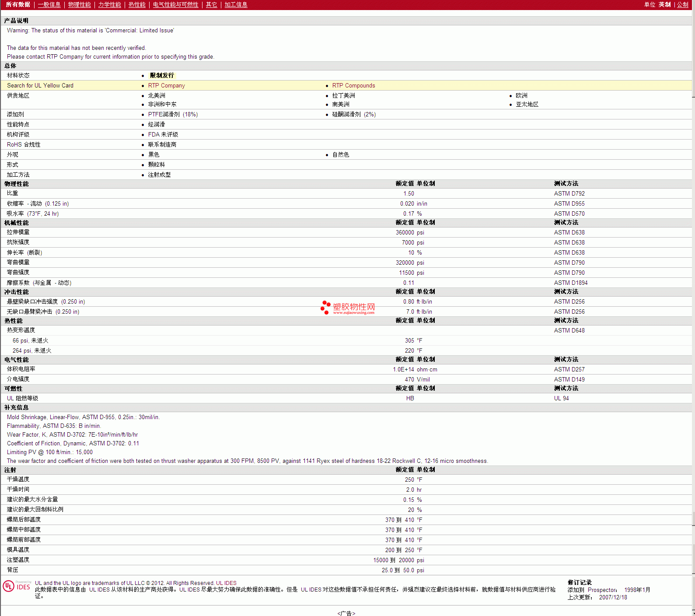
Task: Click the ASTM D792 test method
Action: point(569,194)
